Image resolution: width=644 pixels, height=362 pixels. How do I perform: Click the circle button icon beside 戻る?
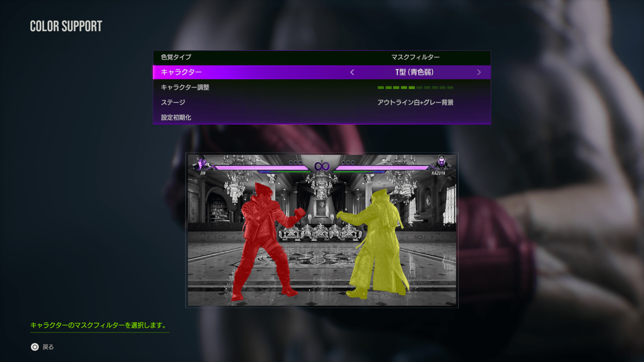click(35, 347)
